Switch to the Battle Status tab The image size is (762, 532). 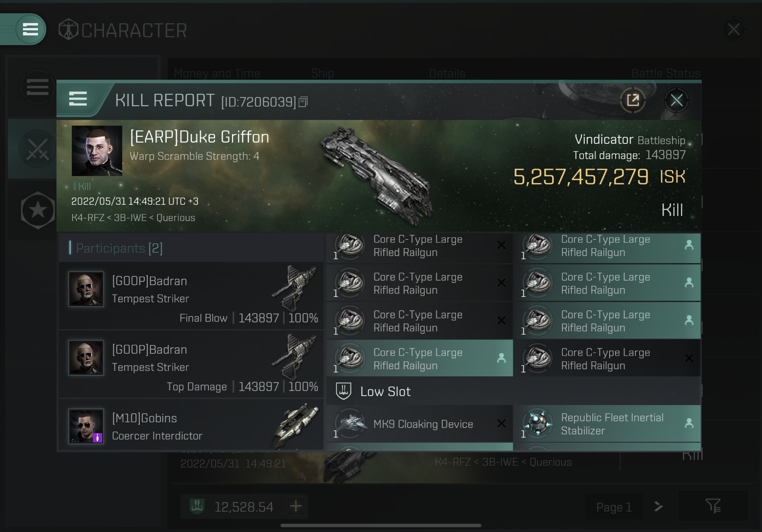click(x=665, y=73)
